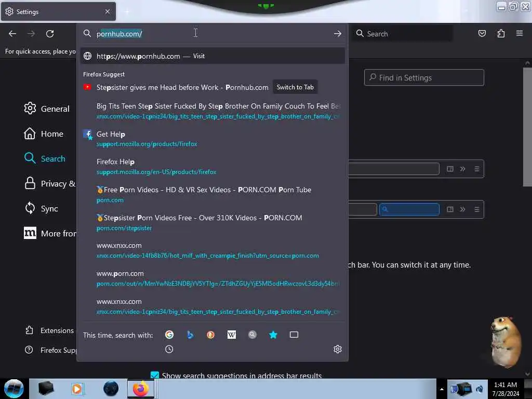Screen dimensions: 532x399
Task: Open the Extensions & Themes link
Action: pos(49,330)
